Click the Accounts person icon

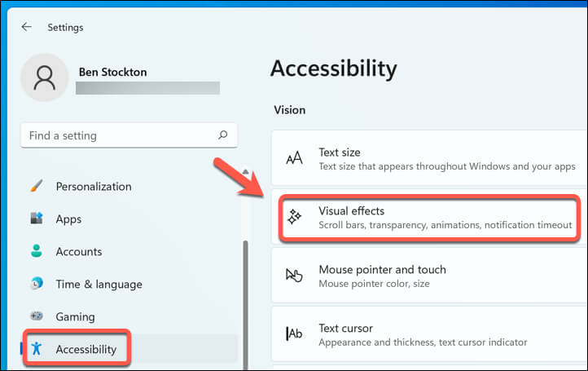click(x=37, y=252)
